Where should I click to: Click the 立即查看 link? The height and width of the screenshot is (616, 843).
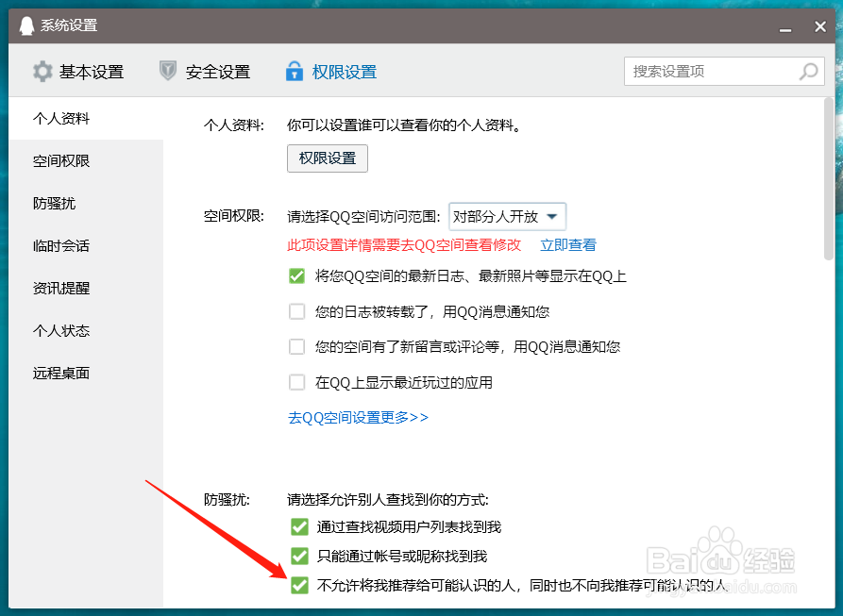coord(567,244)
